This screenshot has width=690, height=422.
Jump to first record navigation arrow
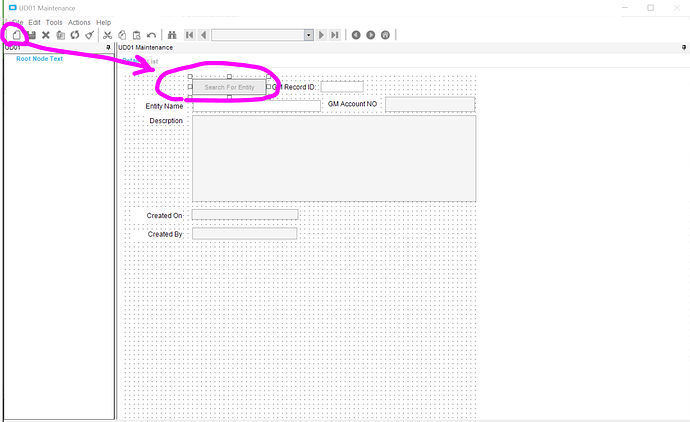pos(190,35)
